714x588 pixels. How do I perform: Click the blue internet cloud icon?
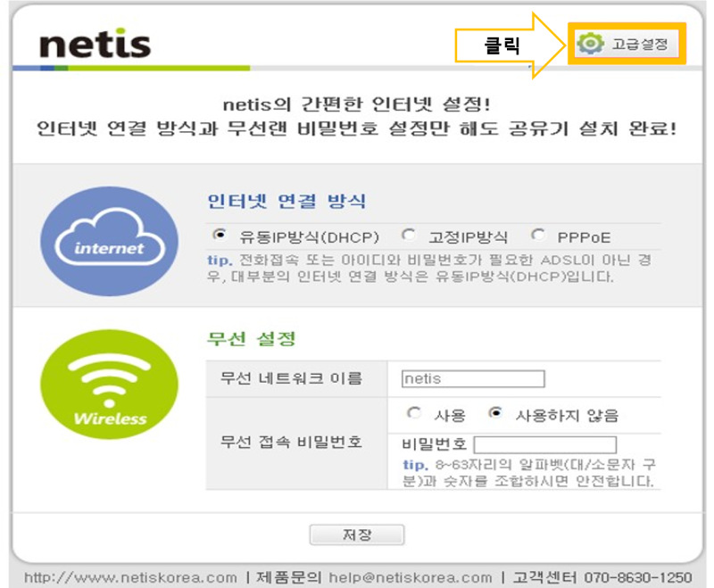(109, 241)
